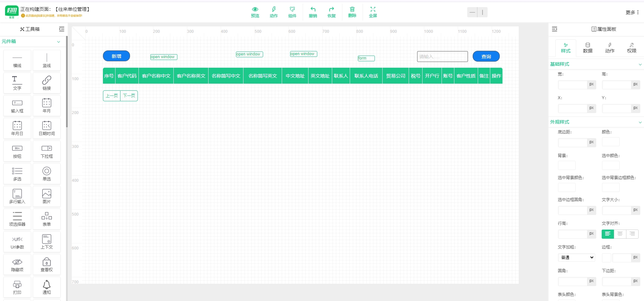Select the 日期时间 datetime component
Screen dimensions: 644x301
(x=47, y=128)
